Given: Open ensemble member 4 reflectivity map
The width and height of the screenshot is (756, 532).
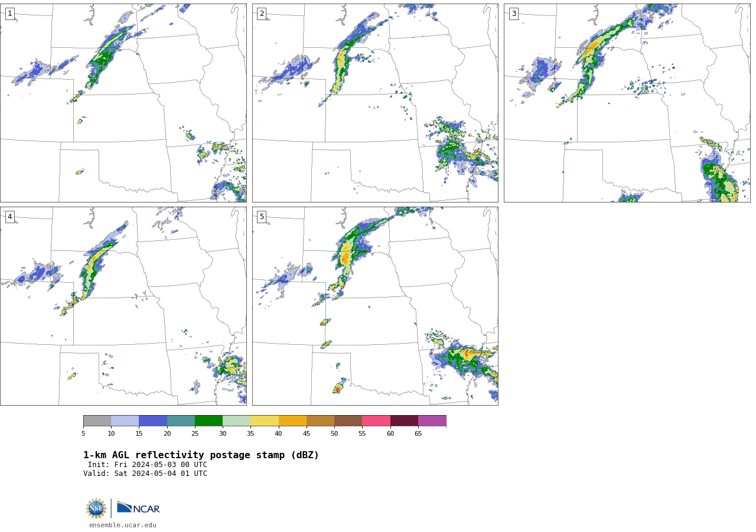Looking at the screenshot, I should pos(123,306).
